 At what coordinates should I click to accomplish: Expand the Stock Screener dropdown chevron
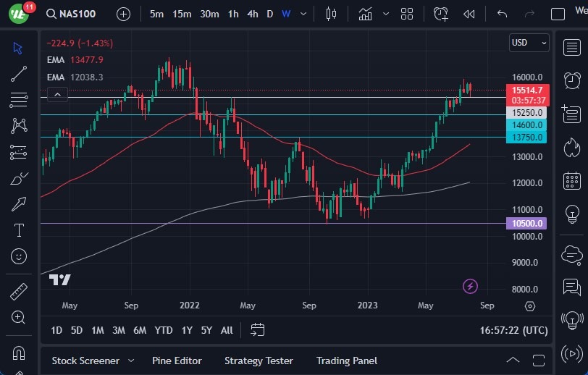[131, 361]
